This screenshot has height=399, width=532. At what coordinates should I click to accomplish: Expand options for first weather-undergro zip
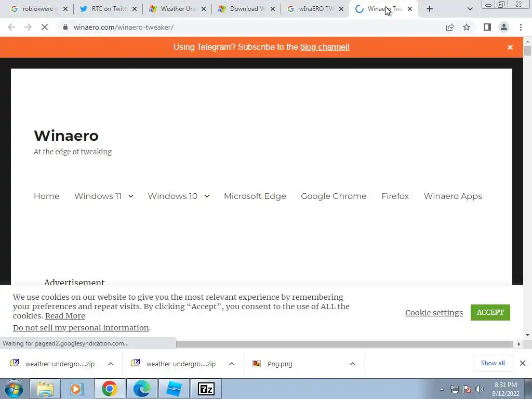tap(111, 364)
